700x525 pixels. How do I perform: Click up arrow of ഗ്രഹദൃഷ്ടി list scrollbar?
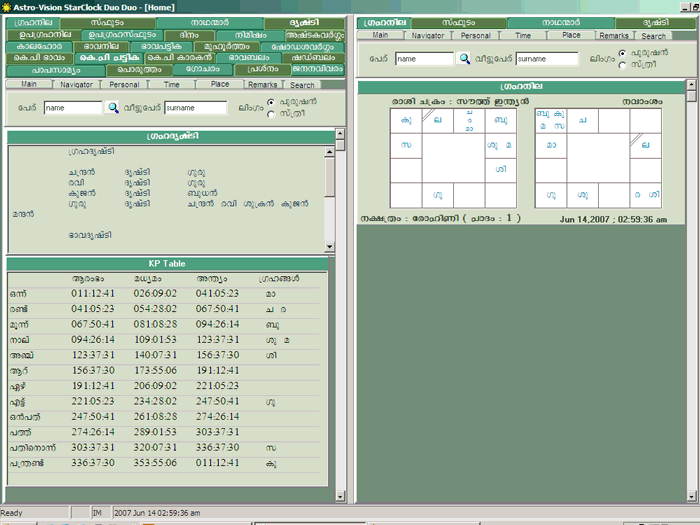(x=329, y=152)
